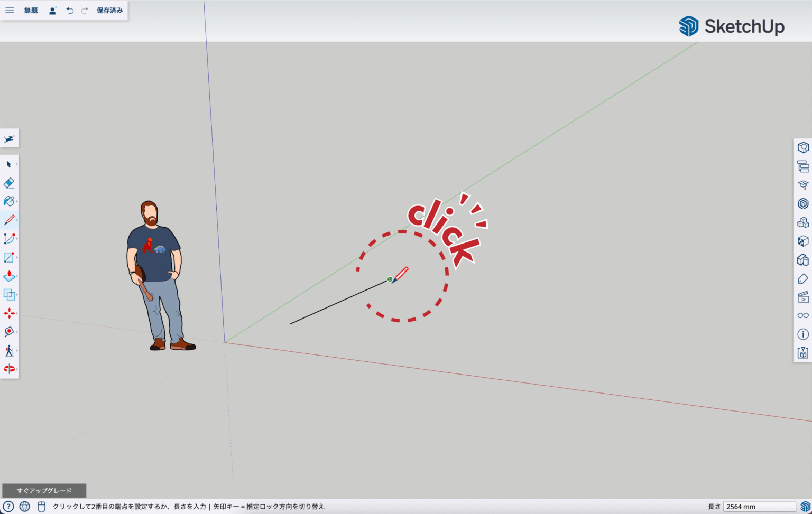
Task: Open the Scenes clapperboard panel
Action: (x=803, y=297)
